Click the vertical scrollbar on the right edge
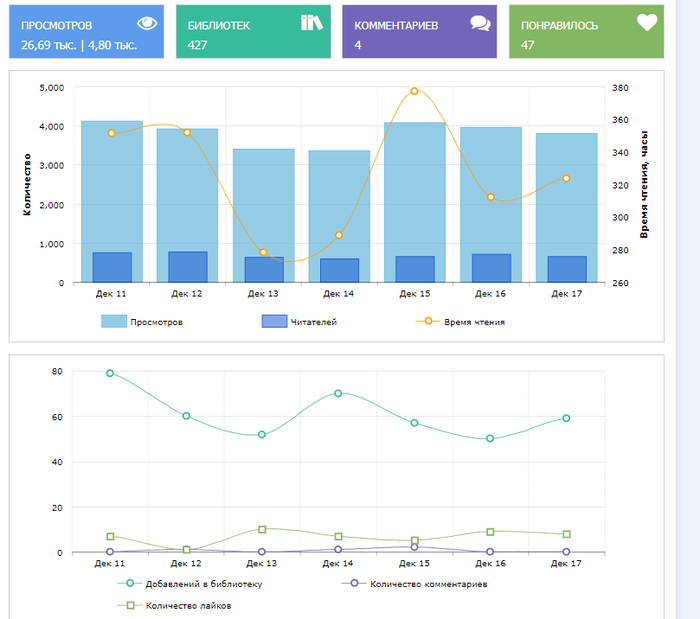Screen dimensions: 700x619 point(694,300)
